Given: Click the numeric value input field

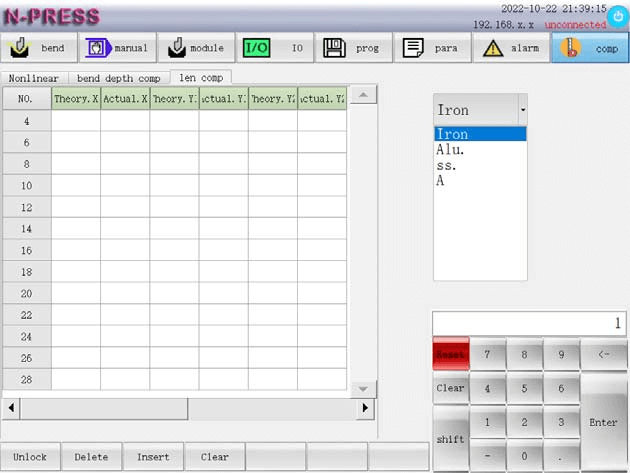Looking at the screenshot, I should [528, 323].
